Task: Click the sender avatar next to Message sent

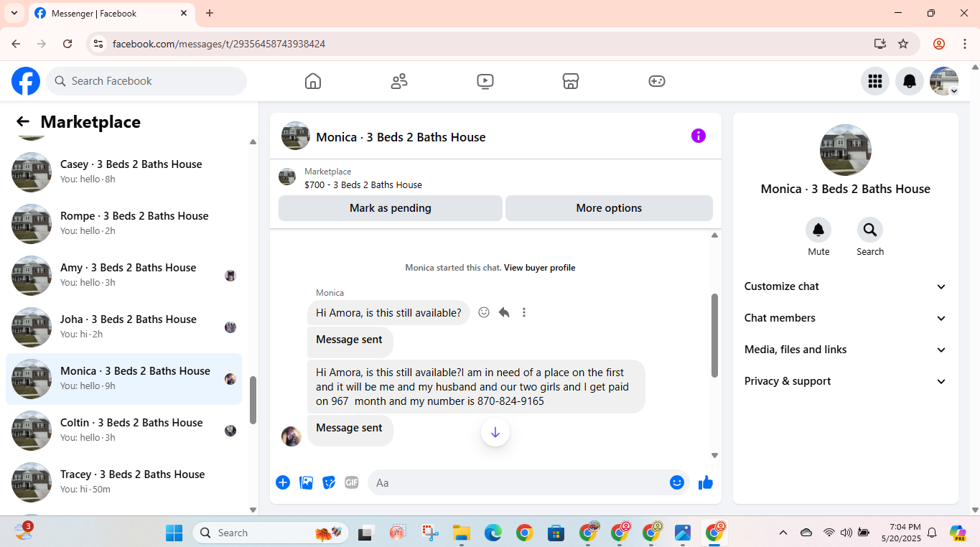Action: point(291,436)
